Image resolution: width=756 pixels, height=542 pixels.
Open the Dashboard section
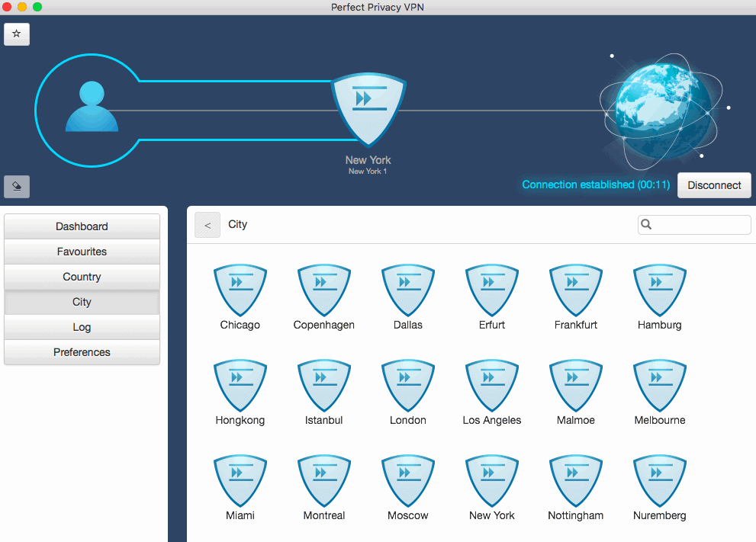(x=82, y=226)
